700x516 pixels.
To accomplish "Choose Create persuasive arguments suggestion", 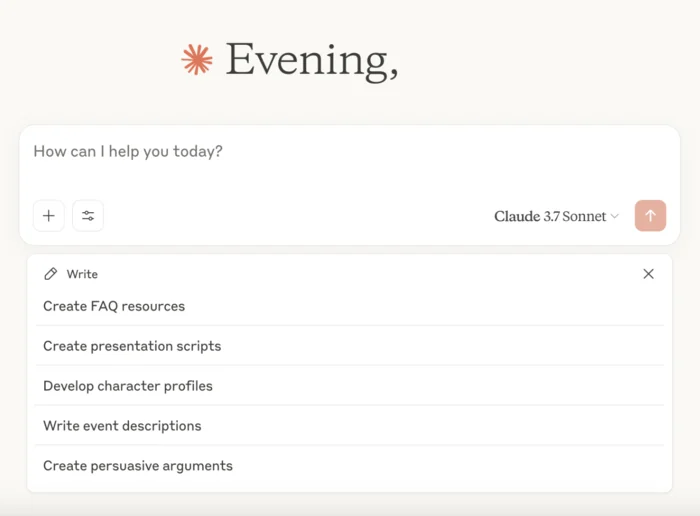I will 350,466.
